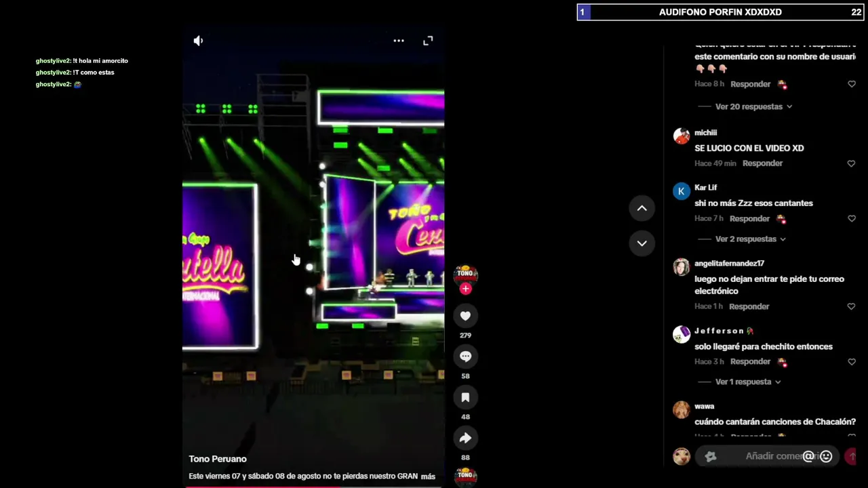Open michiii's profile picture
868x488 pixels.
coord(681,136)
